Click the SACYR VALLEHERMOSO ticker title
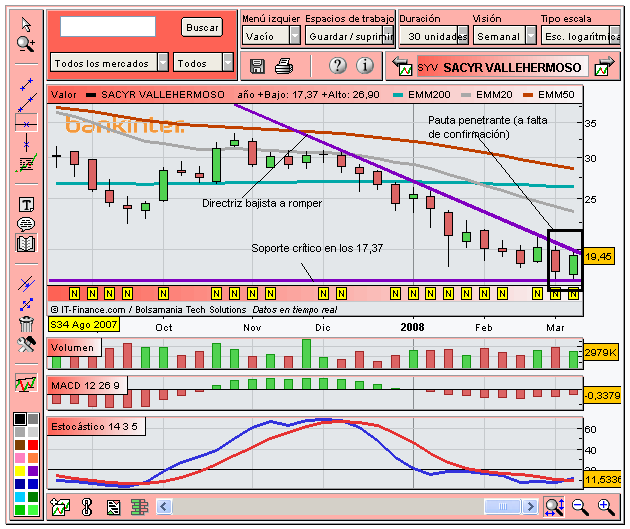The width and height of the screenshot is (630, 529). (502, 67)
